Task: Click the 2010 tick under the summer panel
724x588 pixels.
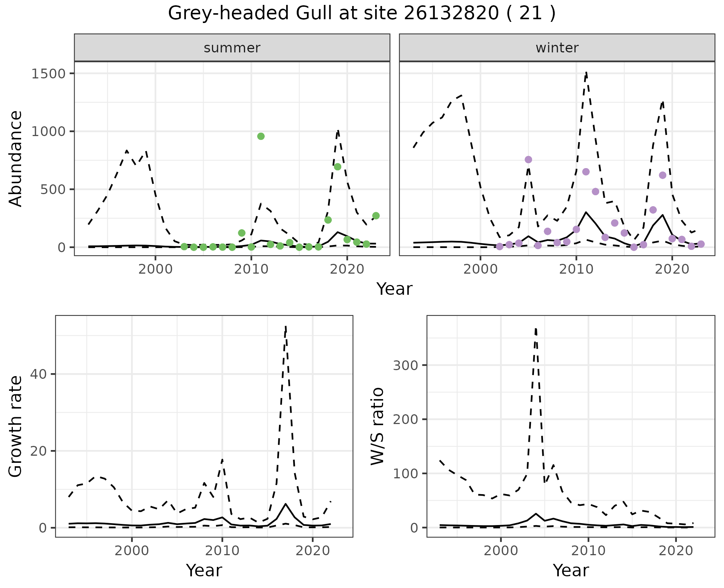Action: point(251,269)
